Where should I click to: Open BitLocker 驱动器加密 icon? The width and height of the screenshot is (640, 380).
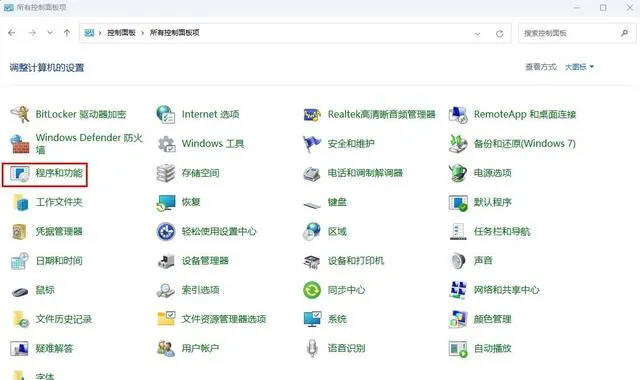[20, 114]
